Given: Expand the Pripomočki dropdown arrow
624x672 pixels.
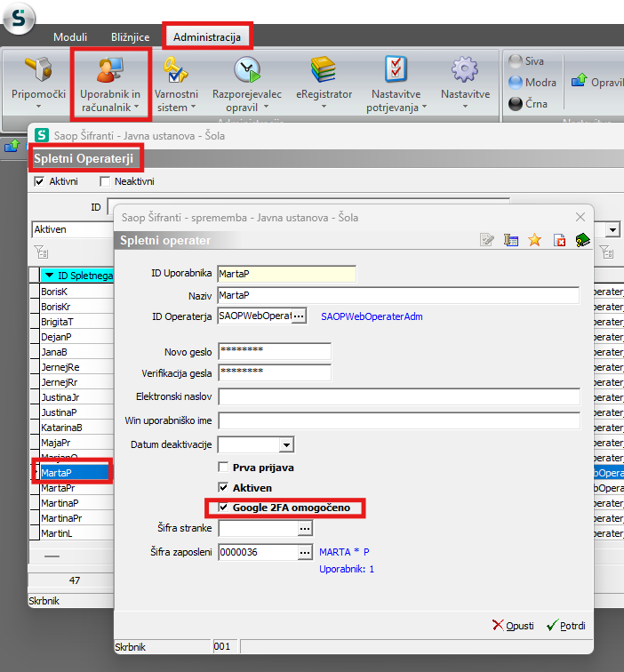Looking at the screenshot, I should tap(38, 107).
